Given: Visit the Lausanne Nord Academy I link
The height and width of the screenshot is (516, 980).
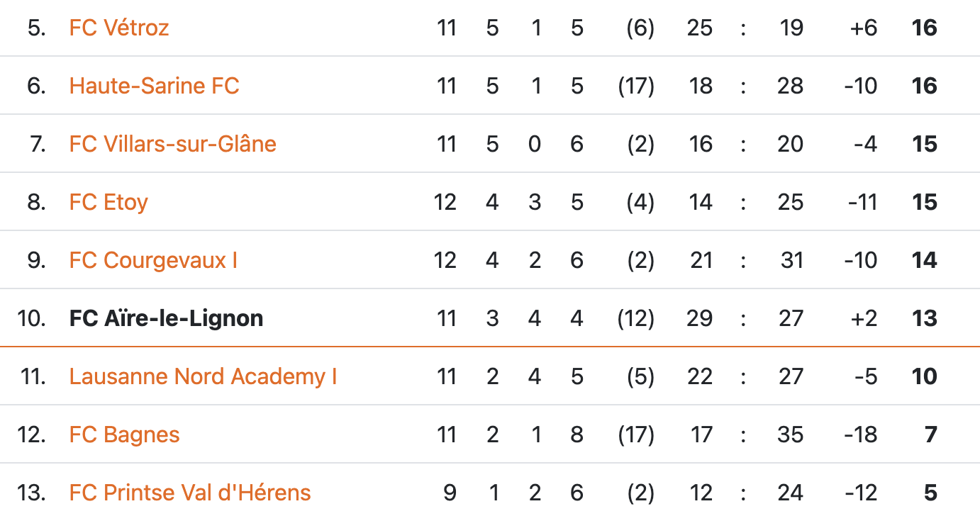Looking at the screenshot, I should (x=203, y=376).
